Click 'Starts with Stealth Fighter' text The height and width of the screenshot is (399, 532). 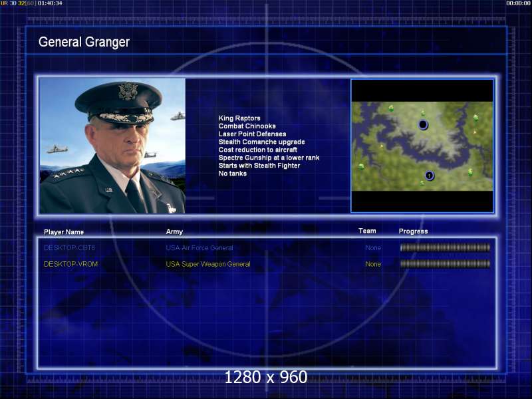click(259, 166)
